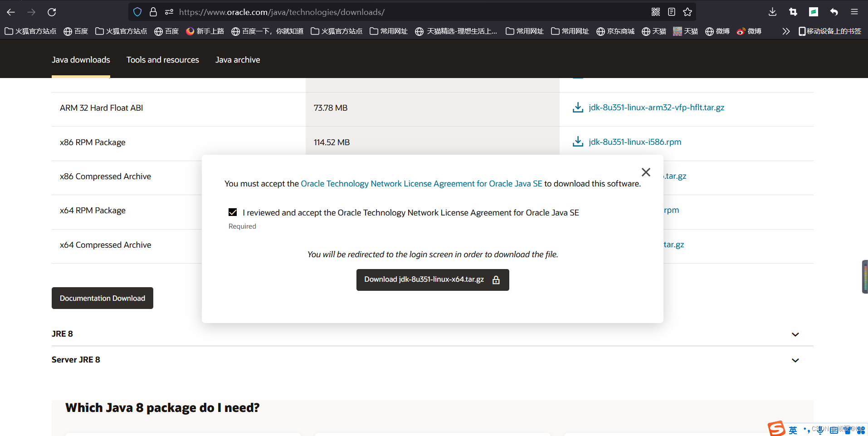This screenshot has height=436, width=868.
Task: Switch to the Java downloads tab
Action: (x=81, y=60)
